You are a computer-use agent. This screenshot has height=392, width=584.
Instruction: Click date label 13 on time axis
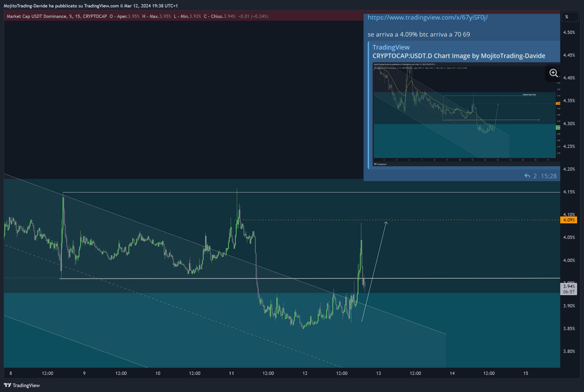(x=379, y=373)
